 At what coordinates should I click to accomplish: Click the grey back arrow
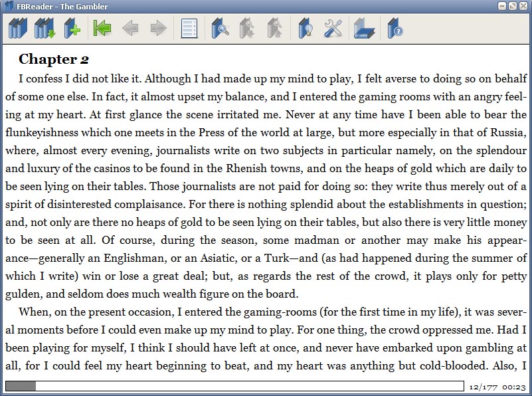coord(130,28)
